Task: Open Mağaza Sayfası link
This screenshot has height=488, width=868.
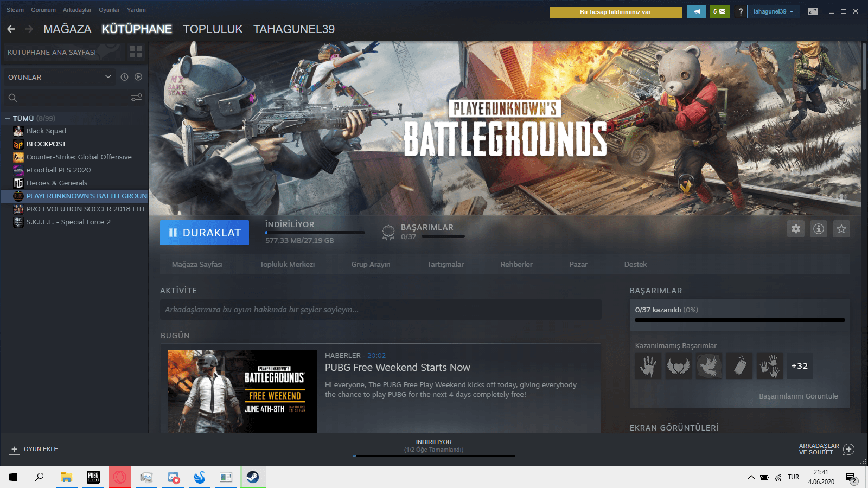Action: pos(197,265)
